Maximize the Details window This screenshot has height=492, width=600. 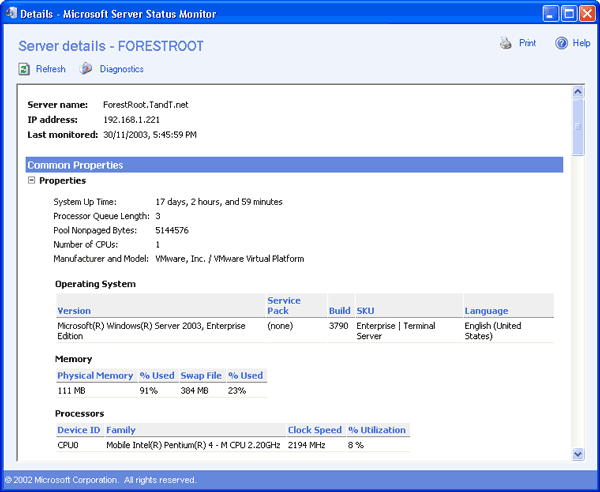coord(569,14)
